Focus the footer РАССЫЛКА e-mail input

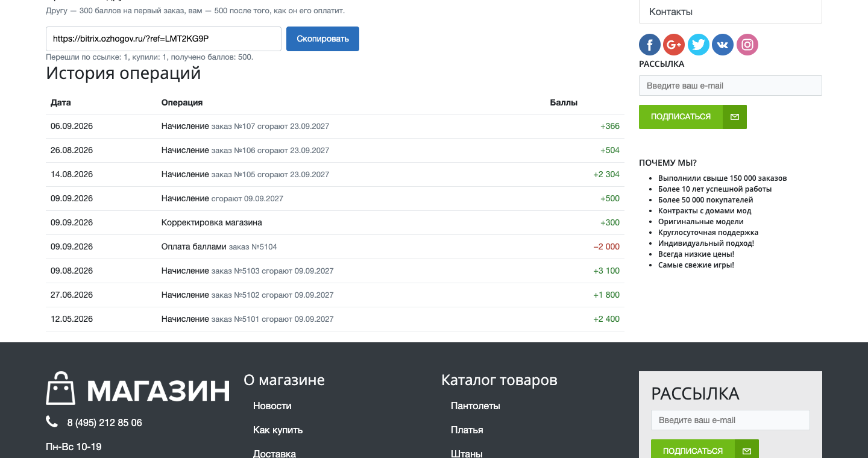coord(731,420)
